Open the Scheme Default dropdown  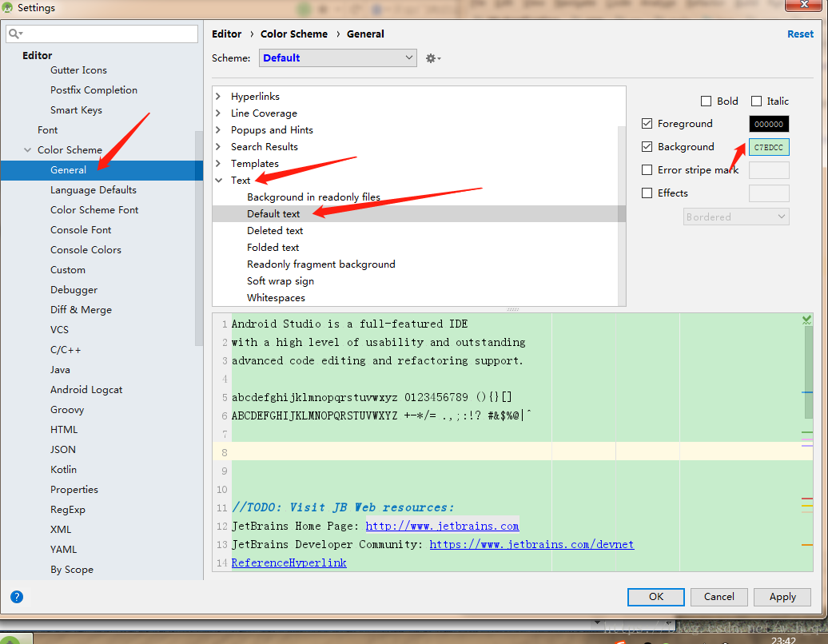[338, 58]
